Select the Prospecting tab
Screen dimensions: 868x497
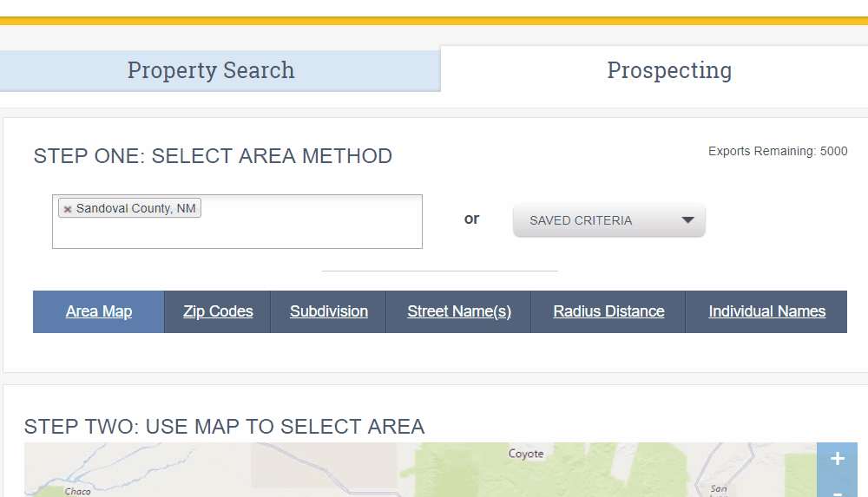coord(668,70)
